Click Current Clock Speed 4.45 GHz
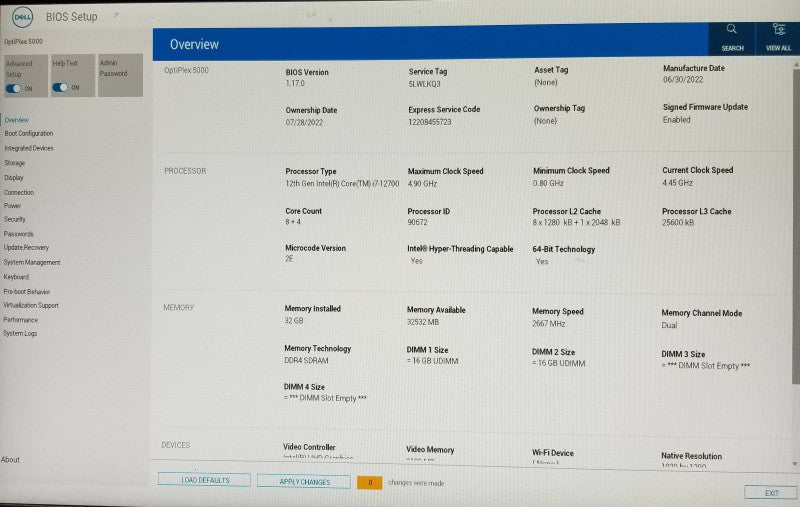800x507 pixels. 677,182
